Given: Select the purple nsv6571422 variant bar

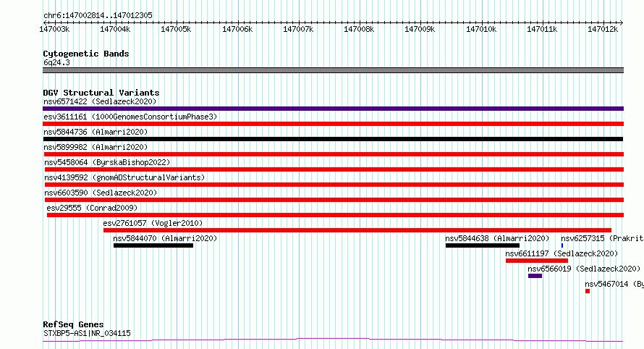Looking at the screenshot, I should point(333,109).
